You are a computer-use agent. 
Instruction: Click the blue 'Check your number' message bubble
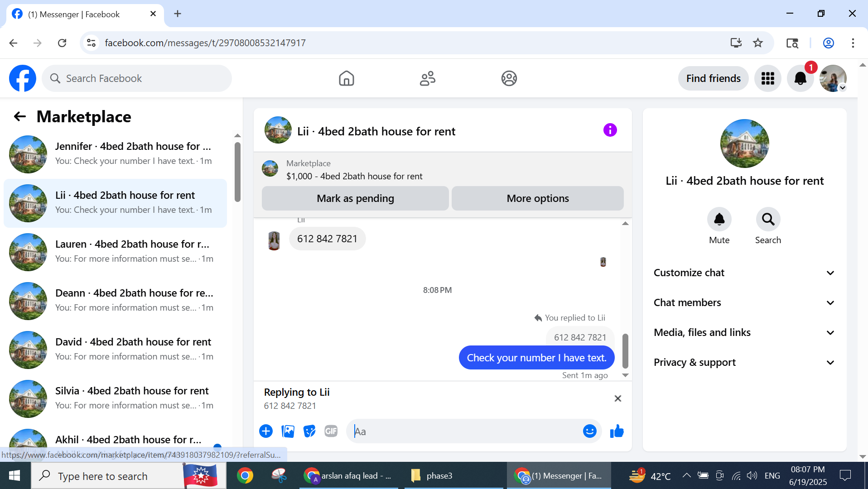(x=536, y=358)
